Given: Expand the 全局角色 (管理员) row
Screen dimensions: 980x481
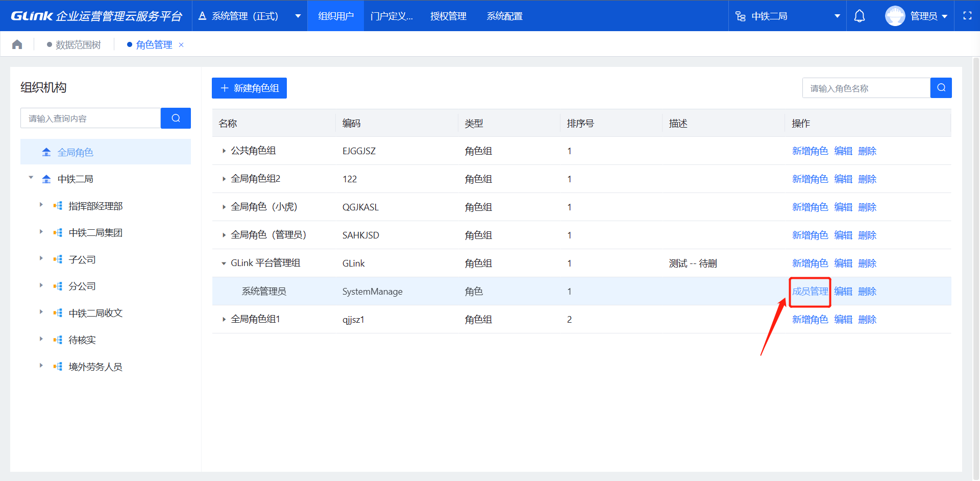Looking at the screenshot, I should coord(224,235).
